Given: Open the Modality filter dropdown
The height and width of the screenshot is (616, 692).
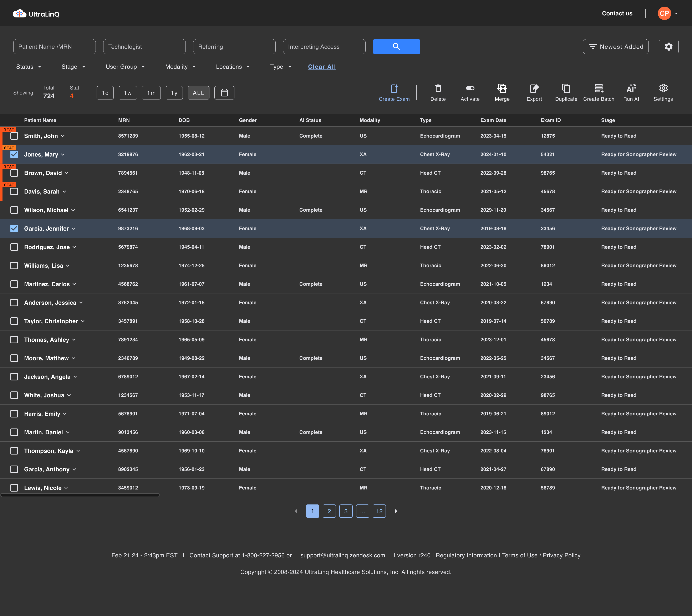Looking at the screenshot, I should click(180, 67).
